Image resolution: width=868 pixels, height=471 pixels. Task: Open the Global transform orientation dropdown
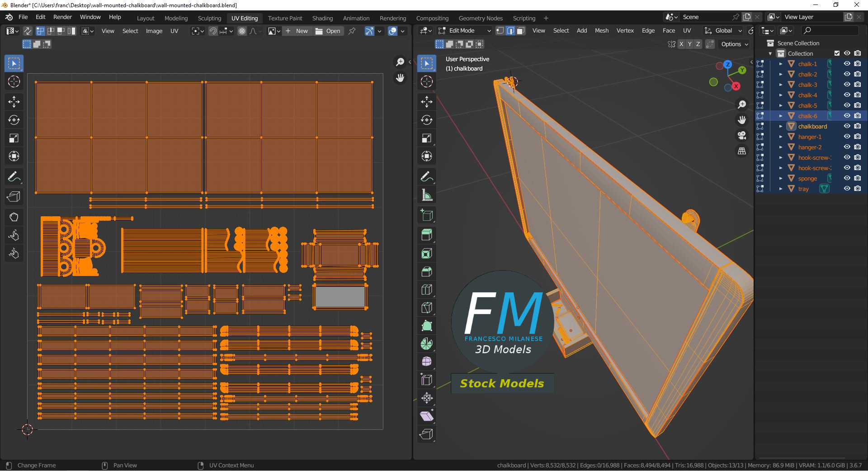point(723,31)
